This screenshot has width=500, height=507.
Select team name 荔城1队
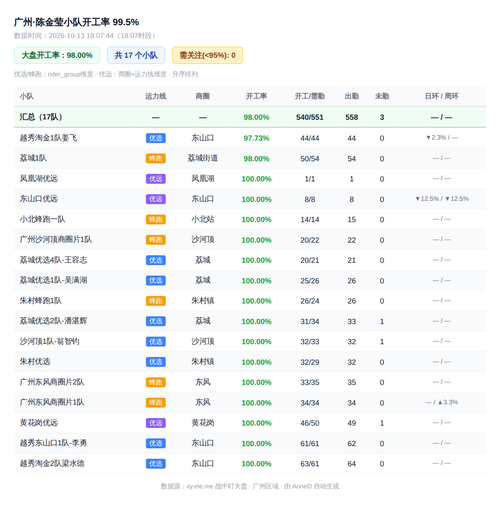tap(33, 158)
